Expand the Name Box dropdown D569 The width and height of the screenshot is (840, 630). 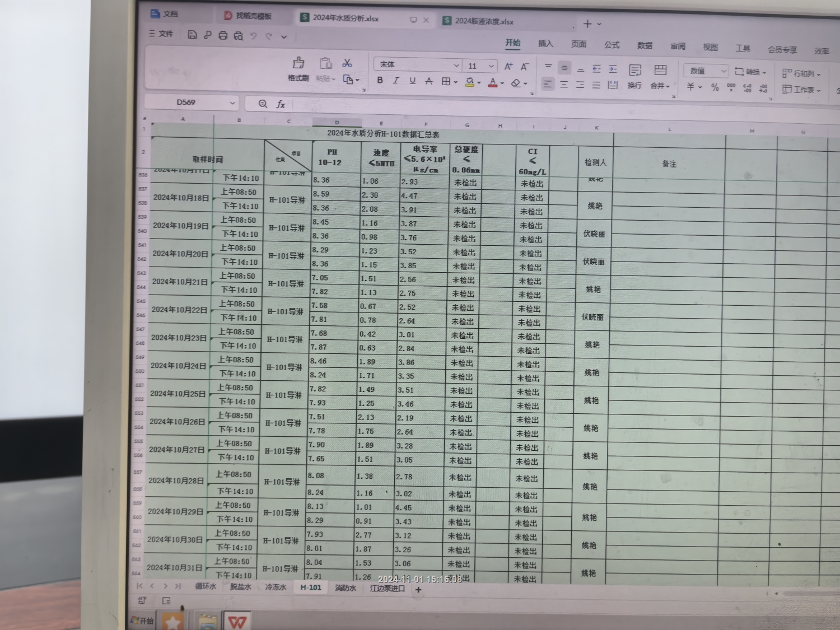232,103
